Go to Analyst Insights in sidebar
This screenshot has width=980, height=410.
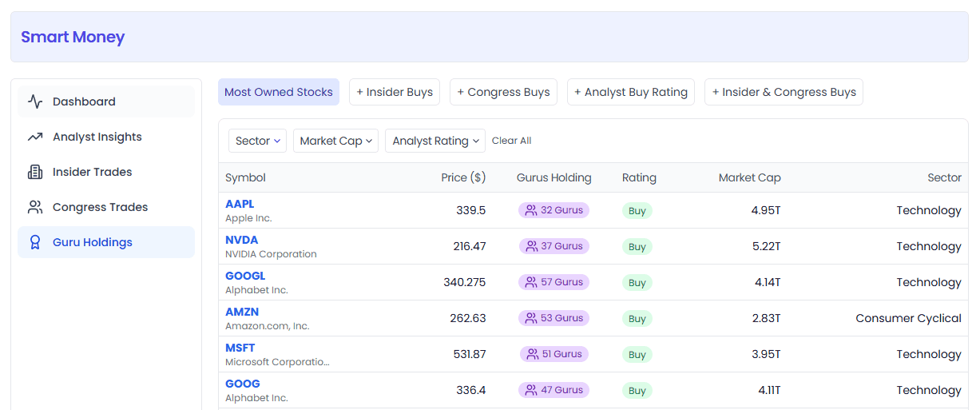106,137
